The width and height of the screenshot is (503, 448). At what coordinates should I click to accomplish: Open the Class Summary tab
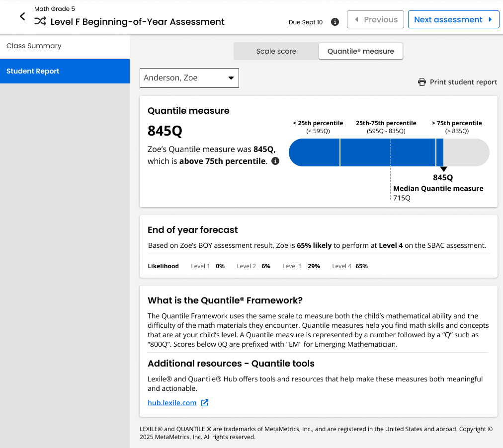65,46
